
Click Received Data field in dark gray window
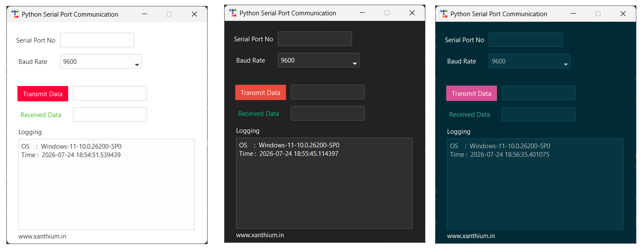328,113
